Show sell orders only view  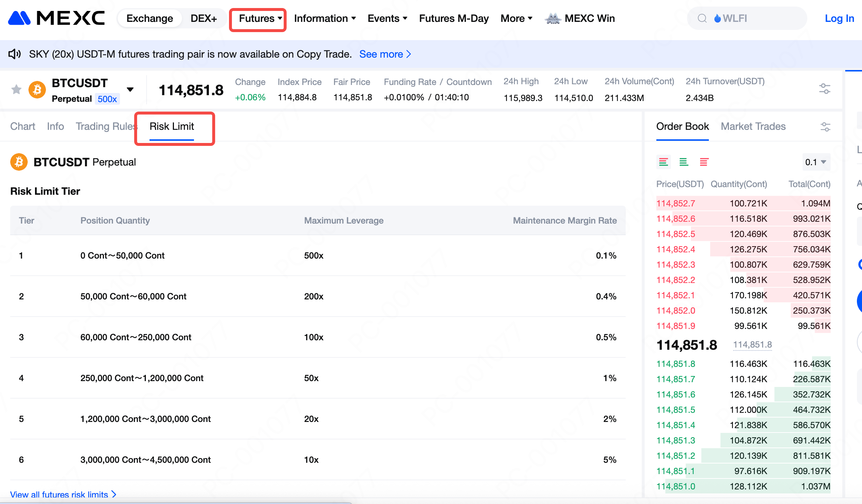pos(704,162)
